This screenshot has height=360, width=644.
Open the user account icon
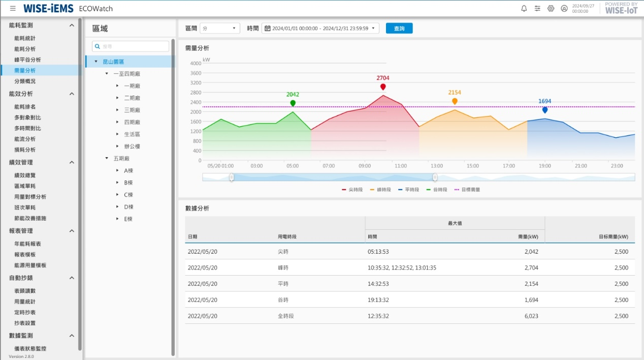coord(564,9)
